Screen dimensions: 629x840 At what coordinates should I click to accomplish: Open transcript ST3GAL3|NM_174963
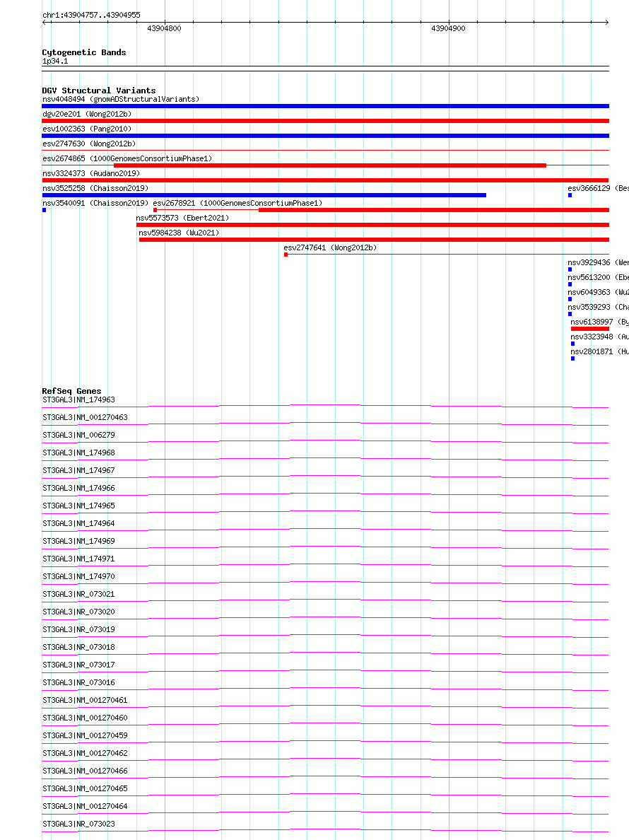coord(78,399)
